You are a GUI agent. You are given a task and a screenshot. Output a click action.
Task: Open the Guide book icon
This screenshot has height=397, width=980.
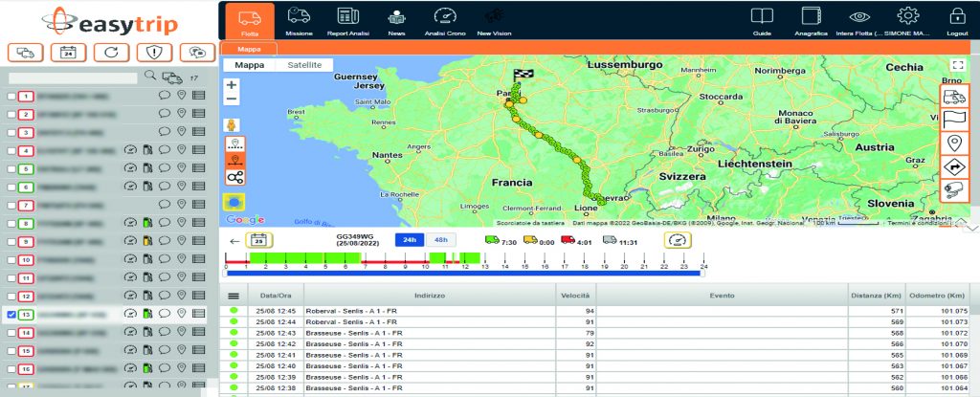(762, 20)
